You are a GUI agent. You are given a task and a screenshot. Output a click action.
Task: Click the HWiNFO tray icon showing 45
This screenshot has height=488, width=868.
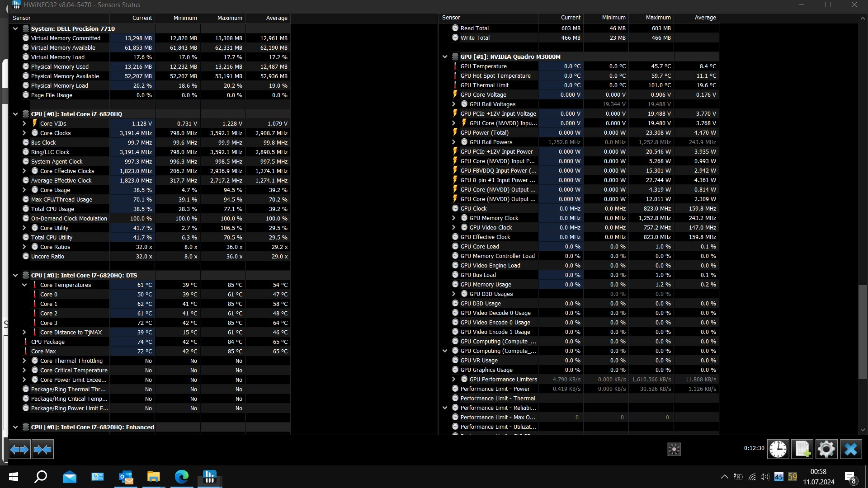pyautogui.click(x=778, y=477)
